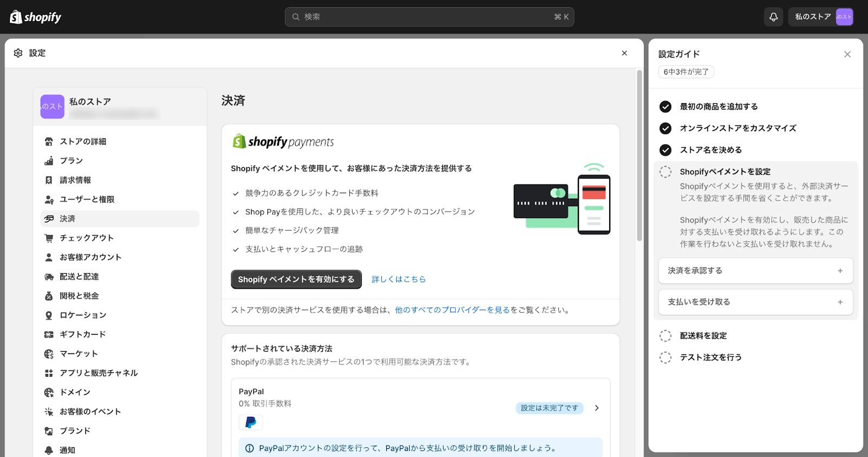Image resolution: width=868 pixels, height=457 pixels.
Task: Click the settings page vertical scrollbar
Action: coord(640,155)
